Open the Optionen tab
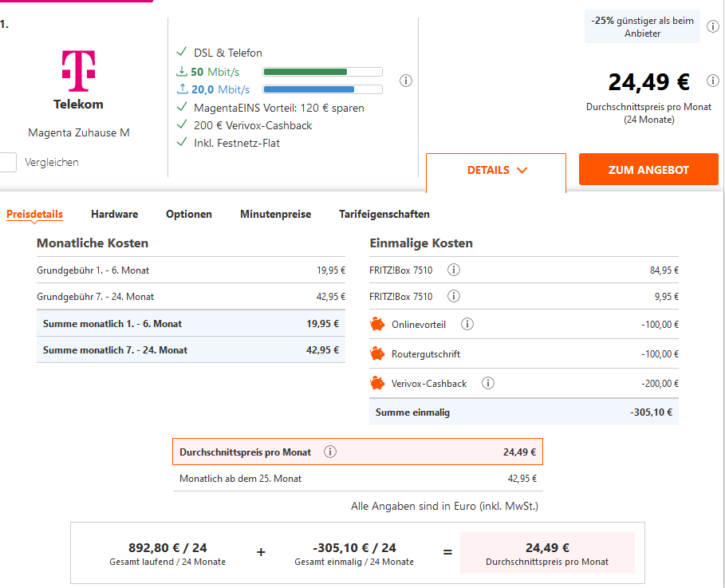 click(x=189, y=214)
